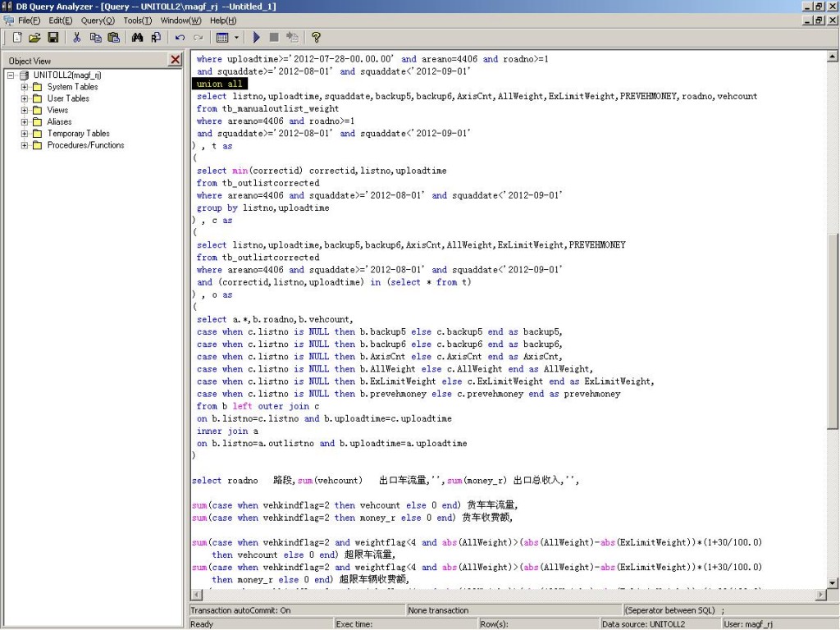Click the New query file icon
Screen dimensions: 840x630
[x=17, y=37]
